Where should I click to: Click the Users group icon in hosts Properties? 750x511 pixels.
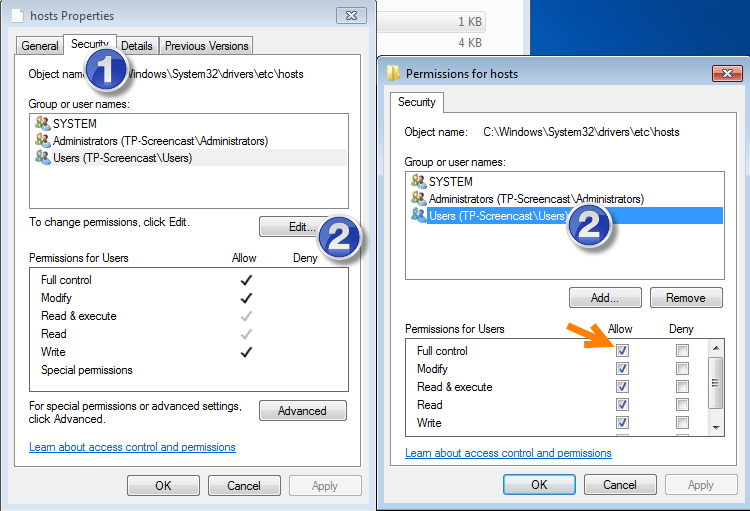[x=42, y=157]
